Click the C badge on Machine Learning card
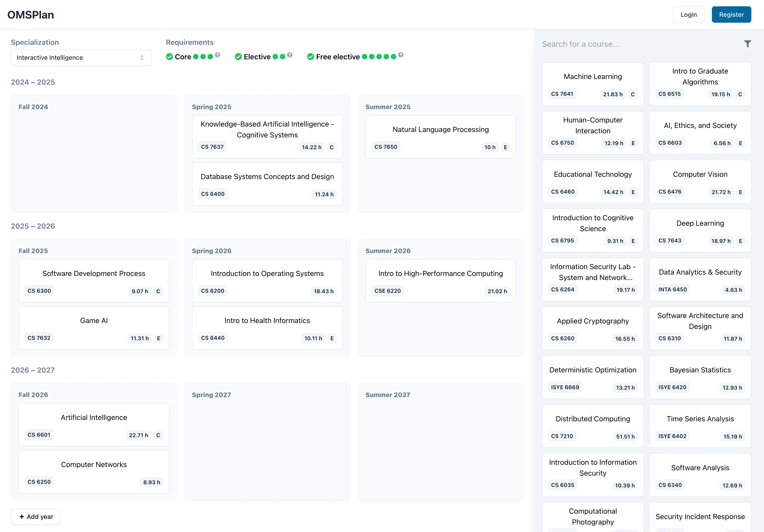The image size is (764, 532). pyautogui.click(x=633, y=94)
